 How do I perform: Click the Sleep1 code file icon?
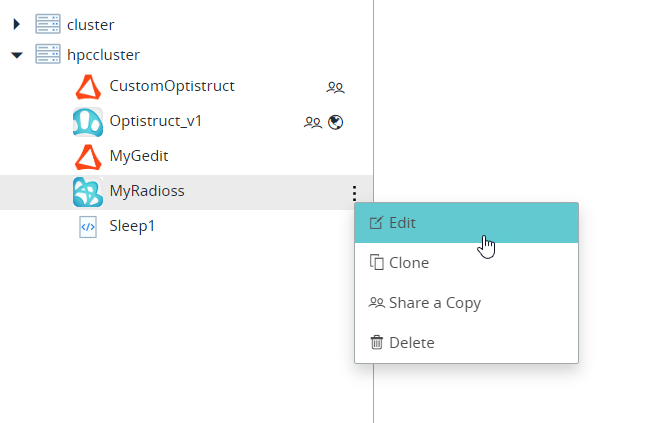[88, 227]
